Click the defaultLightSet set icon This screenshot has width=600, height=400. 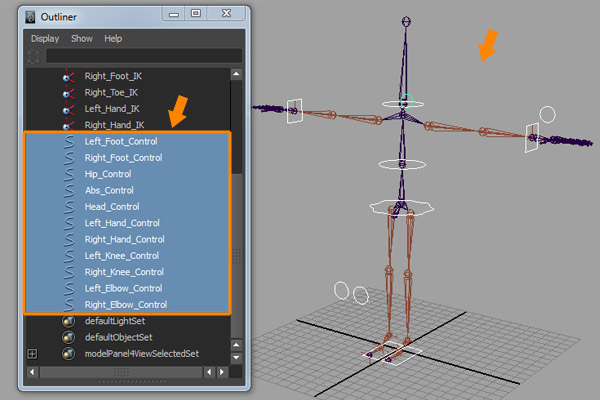[x=68, y=321]
